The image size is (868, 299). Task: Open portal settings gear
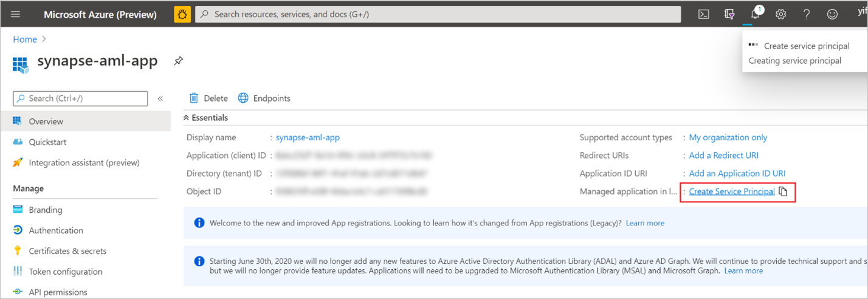pos(781,14)
